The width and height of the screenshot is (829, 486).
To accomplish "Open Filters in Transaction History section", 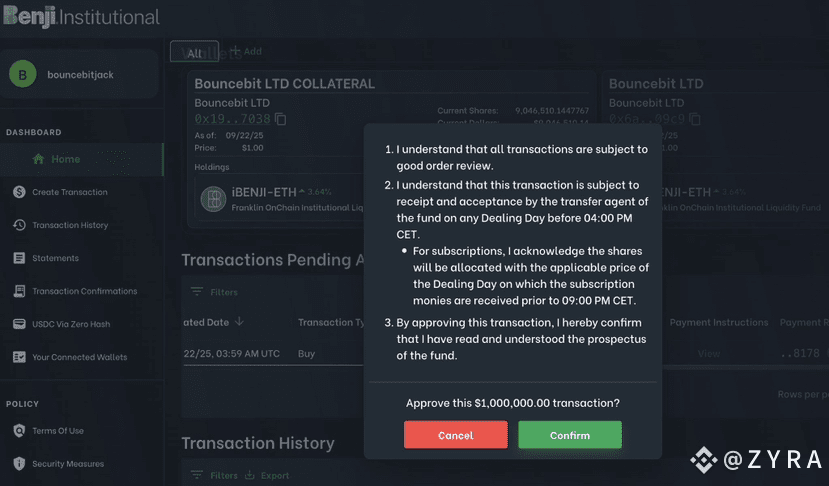I will [215, 475].
